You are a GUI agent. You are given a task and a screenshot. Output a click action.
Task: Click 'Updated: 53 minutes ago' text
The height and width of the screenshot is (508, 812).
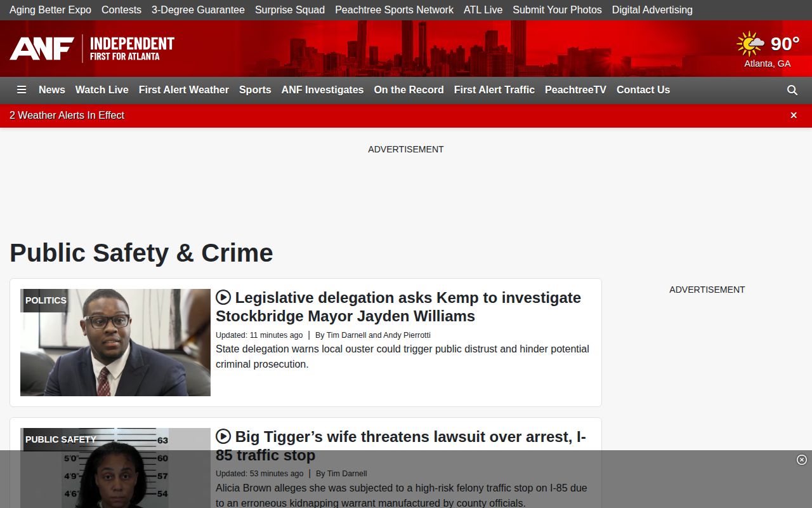259,474
